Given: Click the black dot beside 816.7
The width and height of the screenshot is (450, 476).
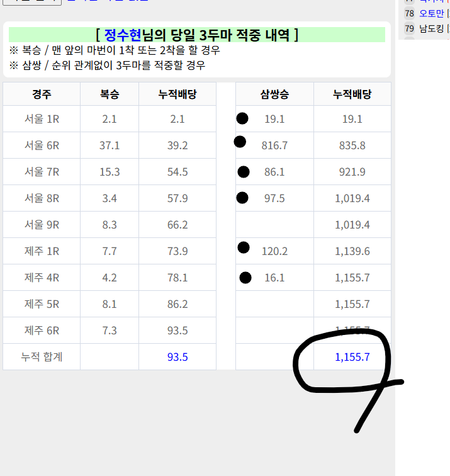Looking at the screenshot, I should coord(240,142).
